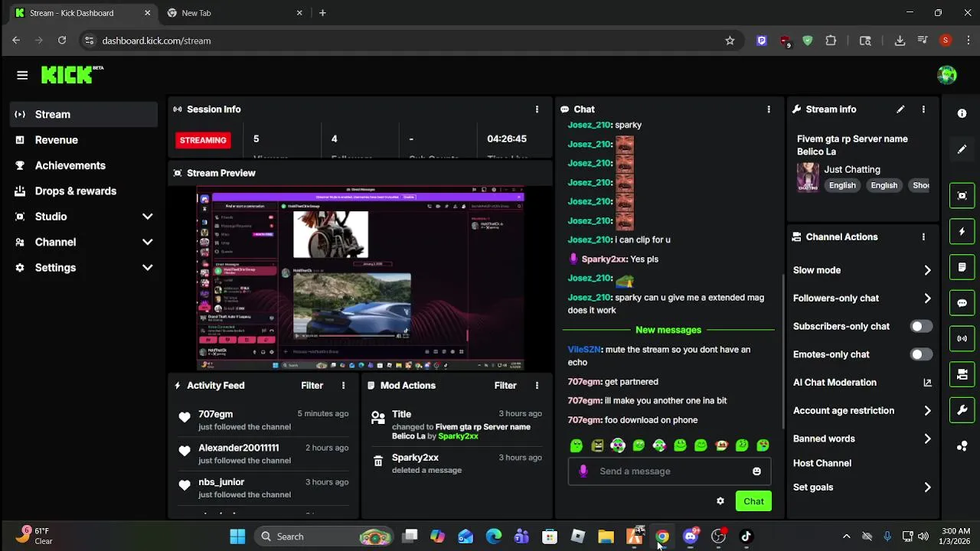
Task: Open Slow mode options chevron
Action: coord(927,270)
